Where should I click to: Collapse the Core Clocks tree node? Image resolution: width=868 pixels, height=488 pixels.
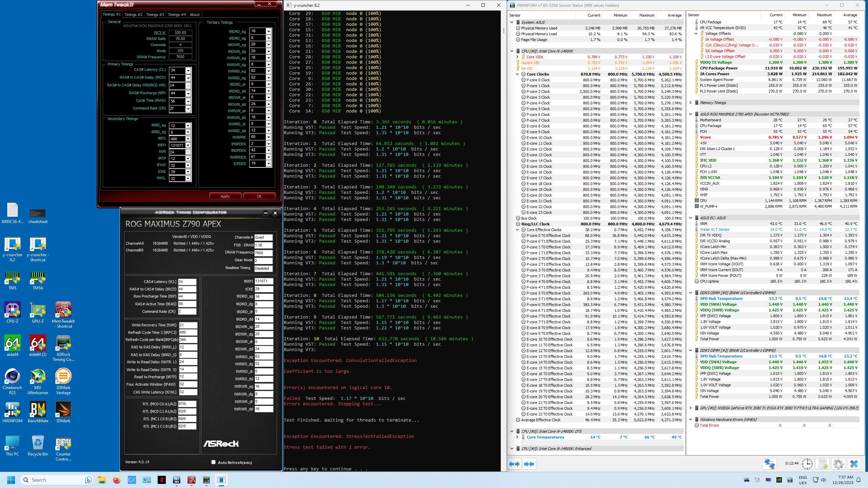pos(517,74)
